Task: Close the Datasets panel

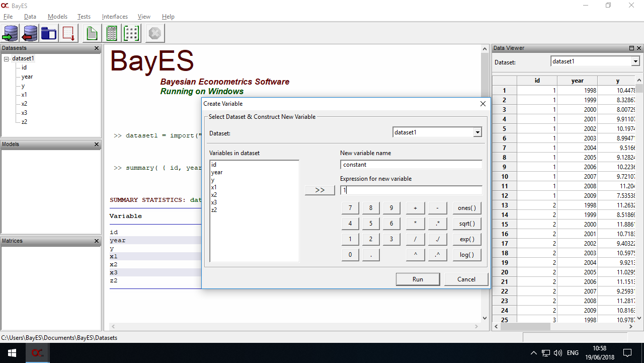Action: pos(97,48)
